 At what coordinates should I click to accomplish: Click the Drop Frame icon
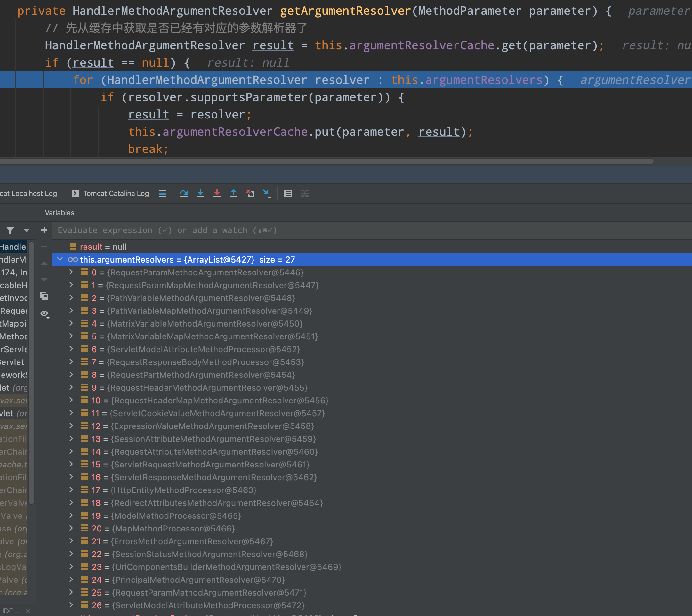[x=250, y=193]
